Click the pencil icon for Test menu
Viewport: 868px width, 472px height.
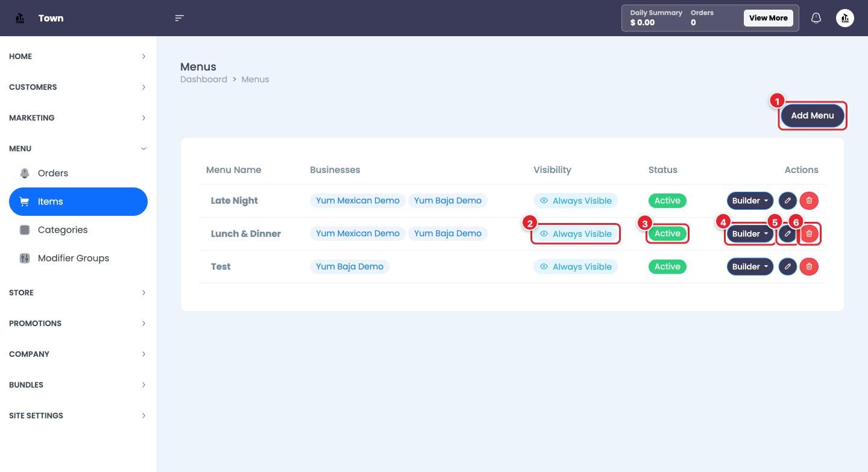pos(788,266)
